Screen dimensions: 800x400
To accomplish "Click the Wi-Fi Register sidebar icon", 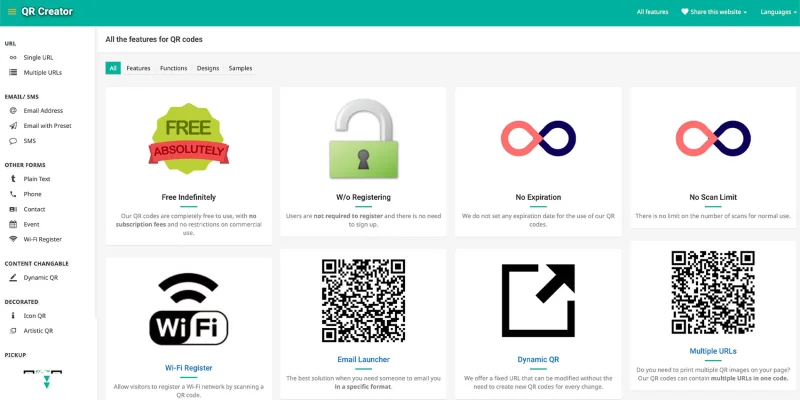I will pos(13,239).
